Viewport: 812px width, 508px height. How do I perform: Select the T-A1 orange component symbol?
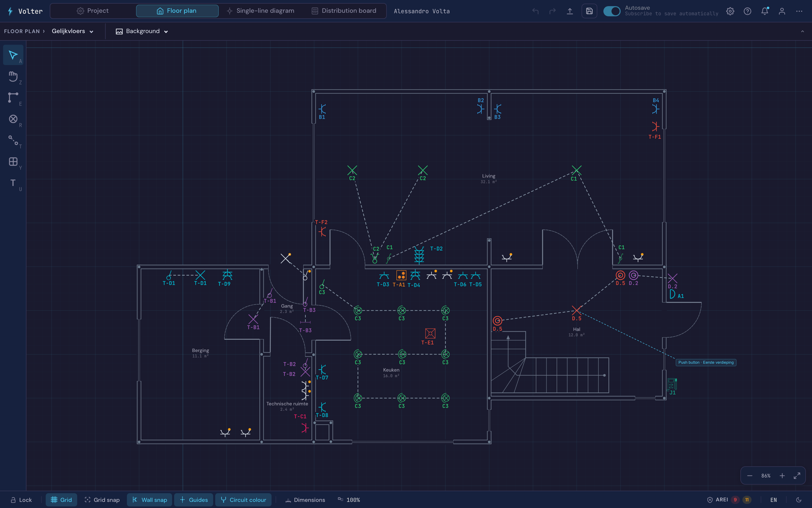click(x=401, y=275)
